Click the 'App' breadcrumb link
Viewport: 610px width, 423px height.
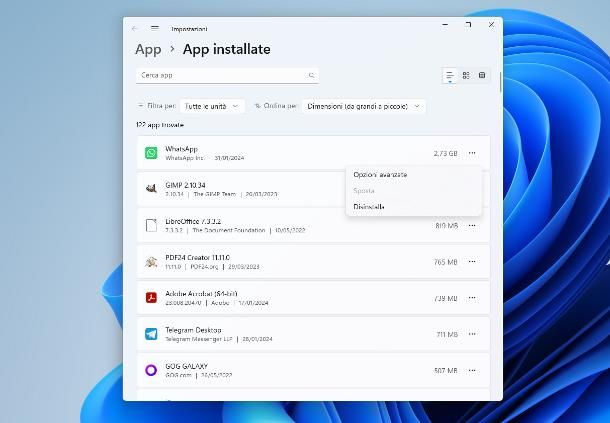click(148, 49)
